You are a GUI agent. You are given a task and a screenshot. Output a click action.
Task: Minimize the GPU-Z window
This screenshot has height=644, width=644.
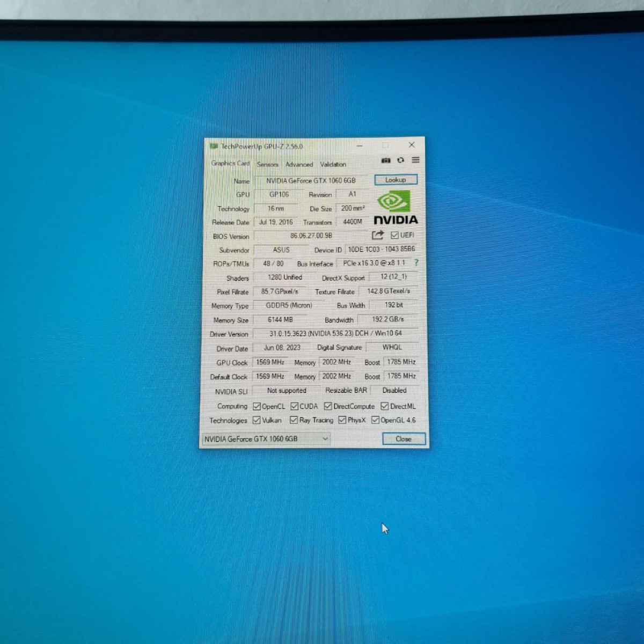coord(360,145)
